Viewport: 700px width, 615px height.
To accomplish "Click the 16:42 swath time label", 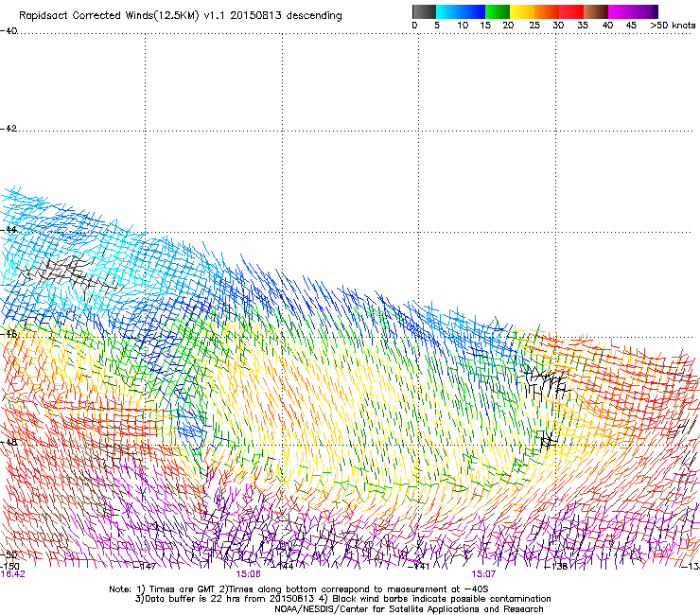I will click(x=12, y=574).
